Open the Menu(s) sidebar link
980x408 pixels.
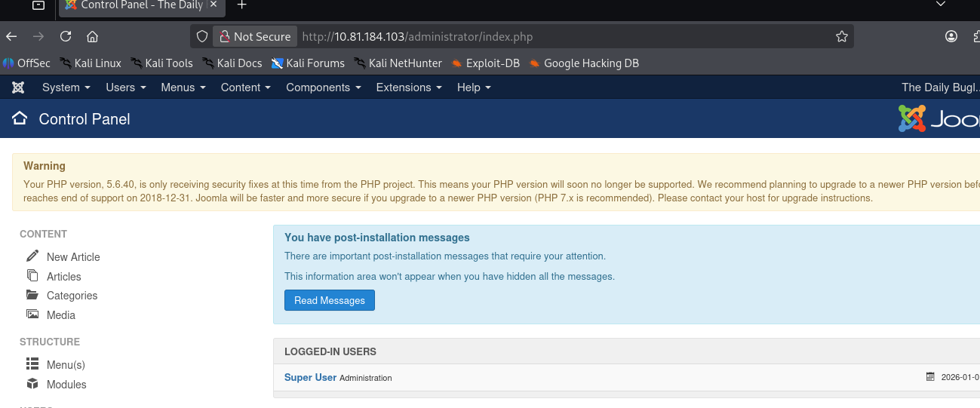coord(66,365)
